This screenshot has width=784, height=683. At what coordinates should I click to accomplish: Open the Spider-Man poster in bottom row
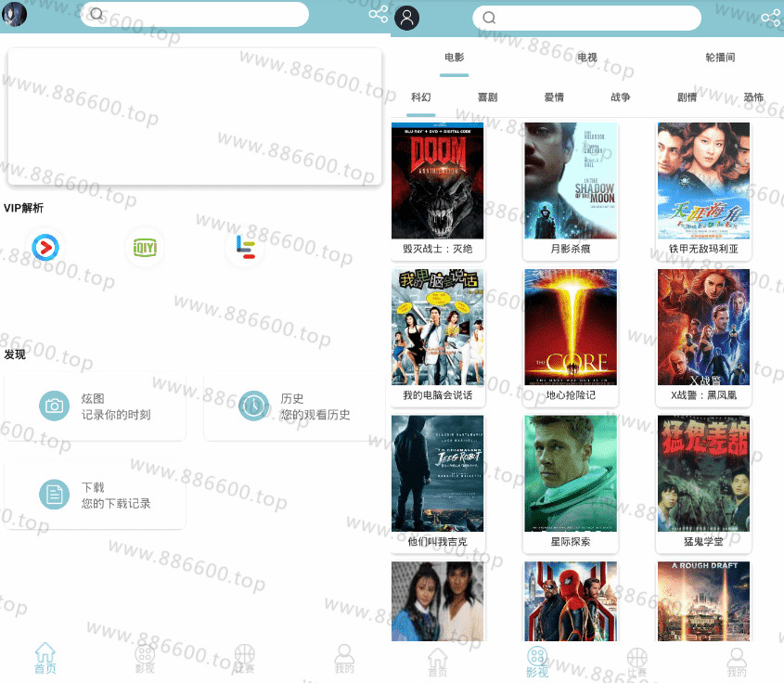(571, 601)
